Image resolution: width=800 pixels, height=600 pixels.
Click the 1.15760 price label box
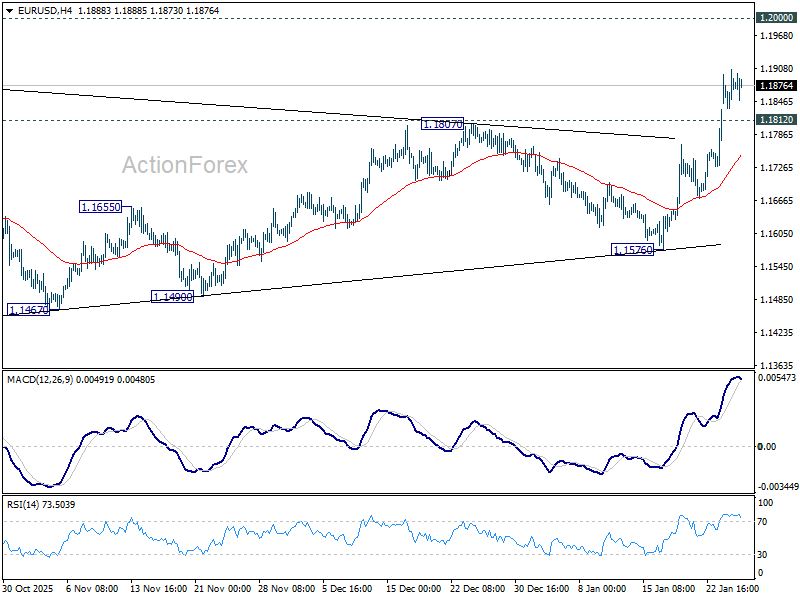pyautogui.click(x=633, y=249)
